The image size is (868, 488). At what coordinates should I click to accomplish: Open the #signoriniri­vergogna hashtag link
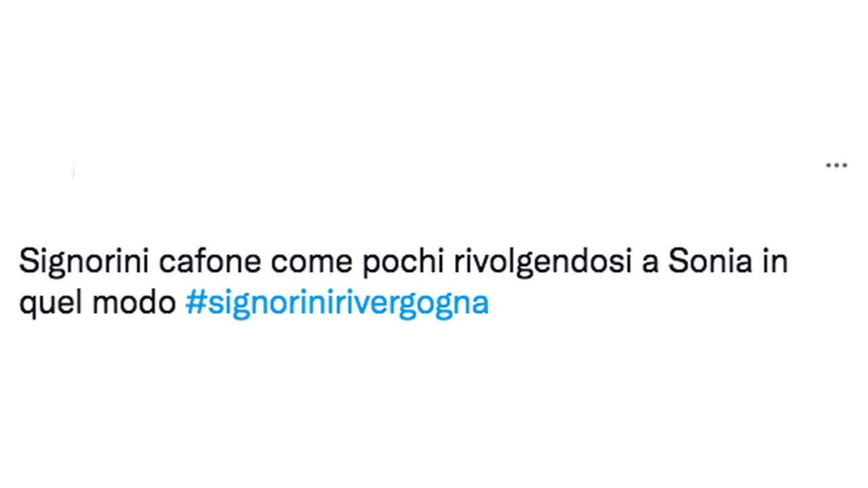pyautogui.click(x=337, y=304)
